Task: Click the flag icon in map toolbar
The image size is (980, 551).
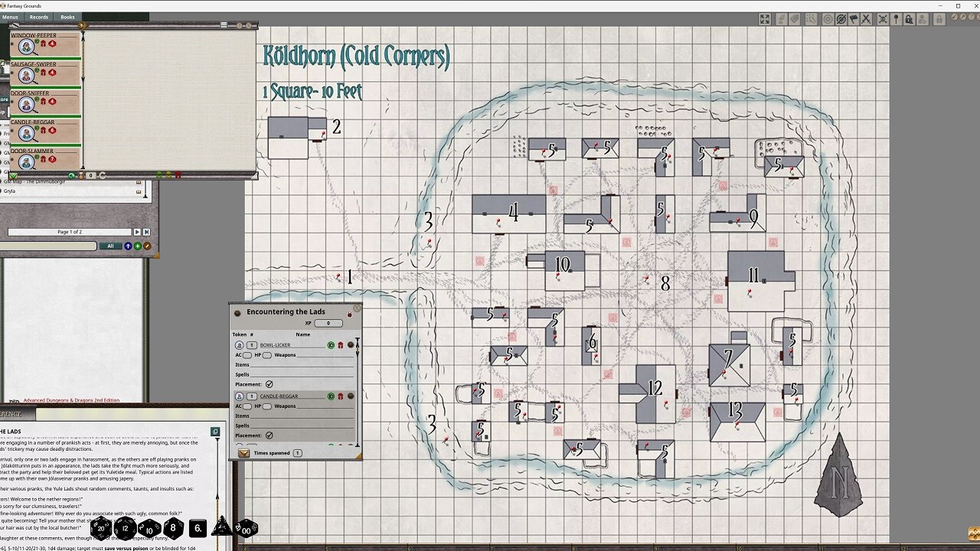Action: pyautogui.click(x=854, y=19)
